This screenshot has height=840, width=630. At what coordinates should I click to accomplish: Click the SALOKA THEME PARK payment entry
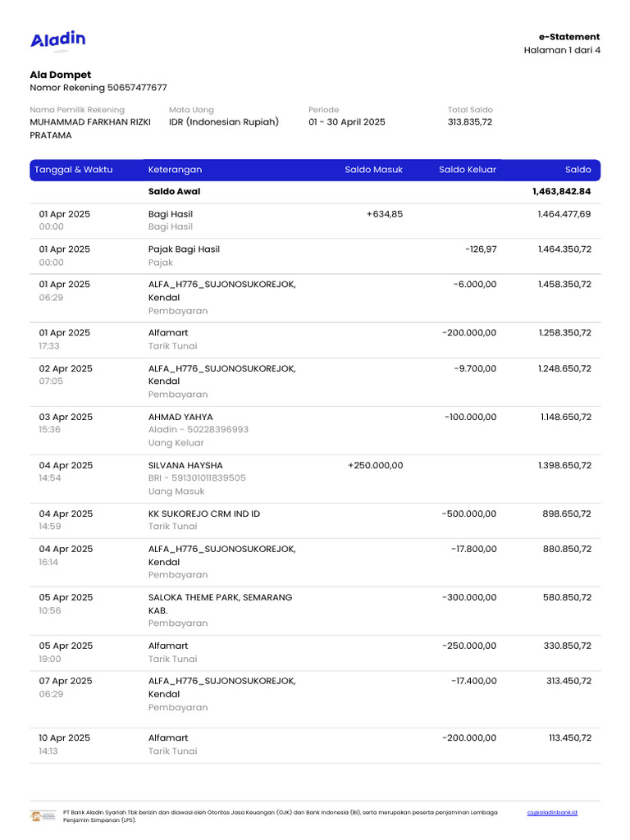(x=220, y=597)
